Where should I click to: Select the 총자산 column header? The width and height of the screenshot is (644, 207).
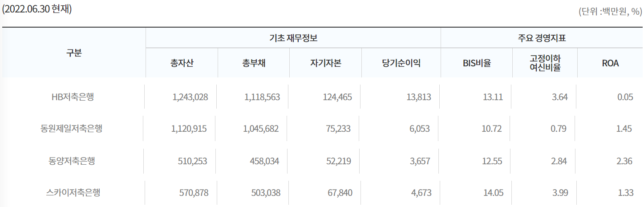pyautogui.click(x=182, y=63)
